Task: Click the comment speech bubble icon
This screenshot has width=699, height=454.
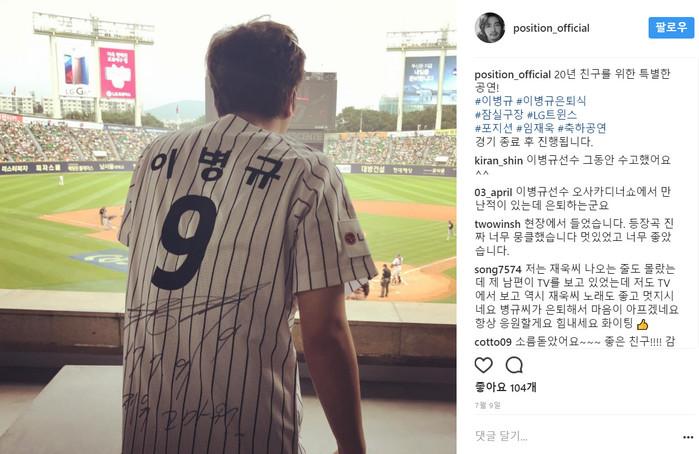Action: click(514, 365)
